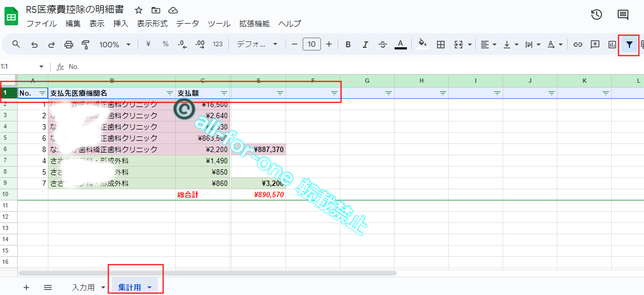Activate the paint format tool
644x295 pixels.
pos(85,44)
